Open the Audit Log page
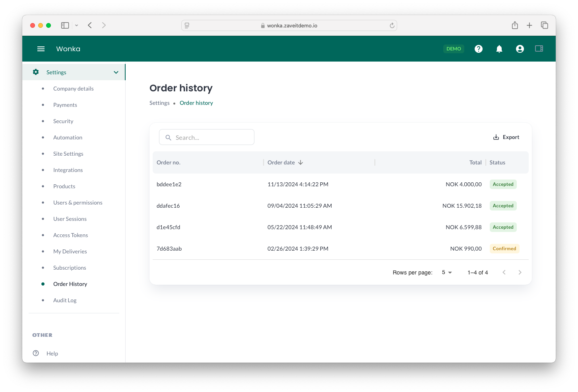 coord(65,300)
